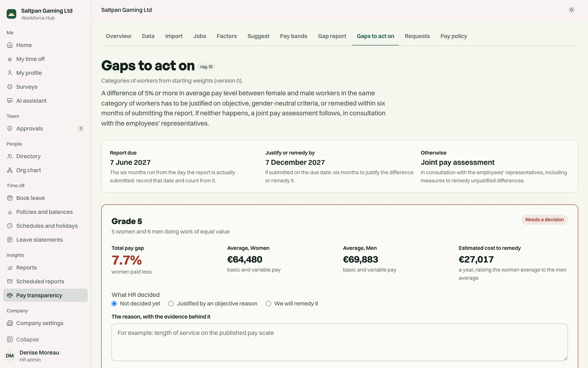Select Justified by an objective reason option
This screenshot has width=588, height=368.
coord(171,303)
